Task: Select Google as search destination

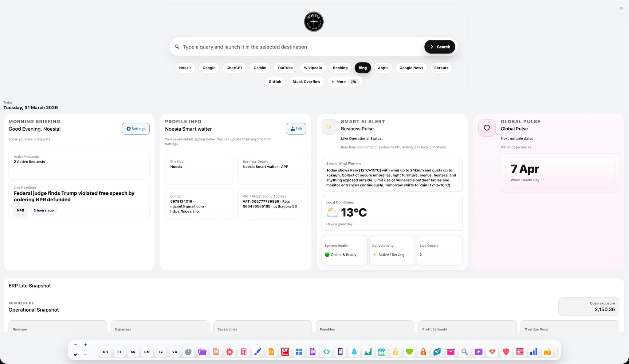Action: coord(209,68)
